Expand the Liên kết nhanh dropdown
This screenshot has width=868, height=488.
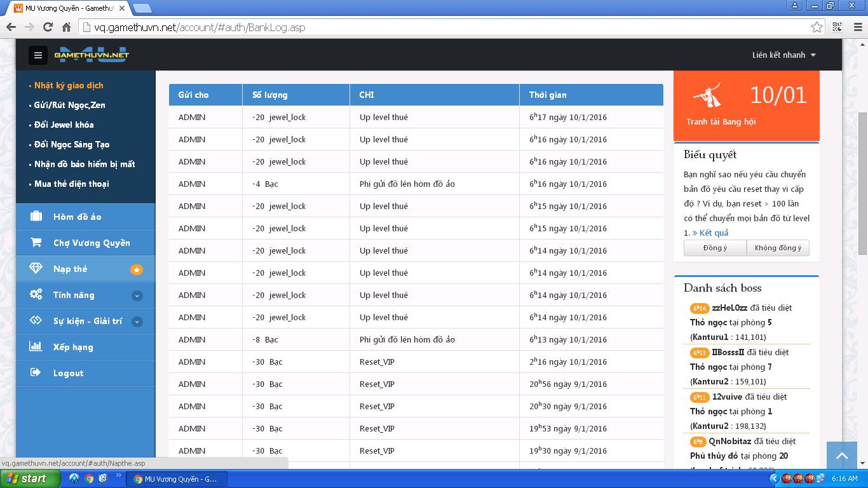pyautogui.click(x=783, y=55)
